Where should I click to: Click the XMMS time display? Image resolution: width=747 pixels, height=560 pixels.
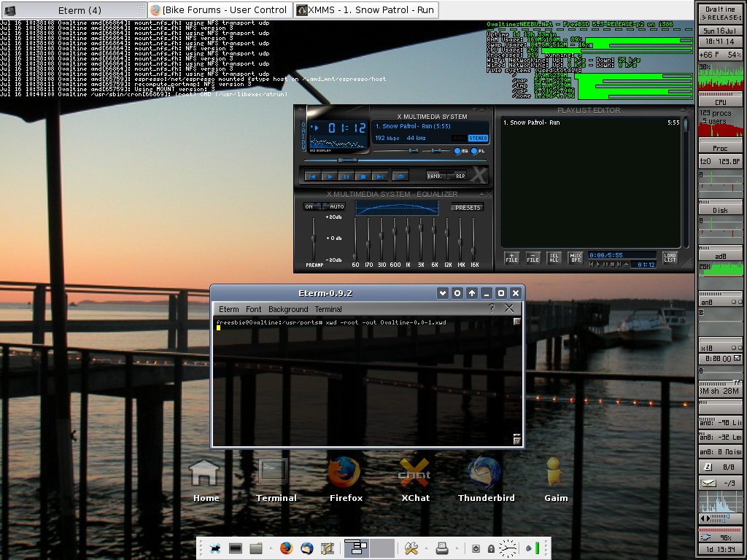347,128
